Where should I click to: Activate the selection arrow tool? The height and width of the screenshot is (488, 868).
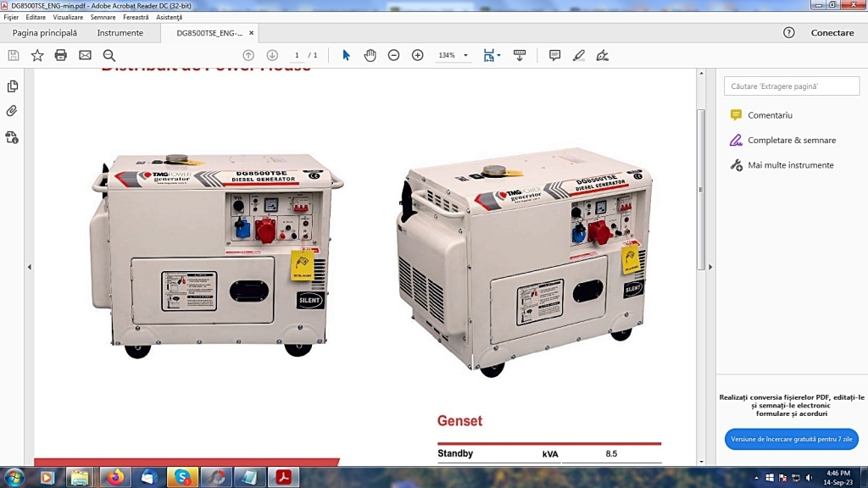click(346, 55)
